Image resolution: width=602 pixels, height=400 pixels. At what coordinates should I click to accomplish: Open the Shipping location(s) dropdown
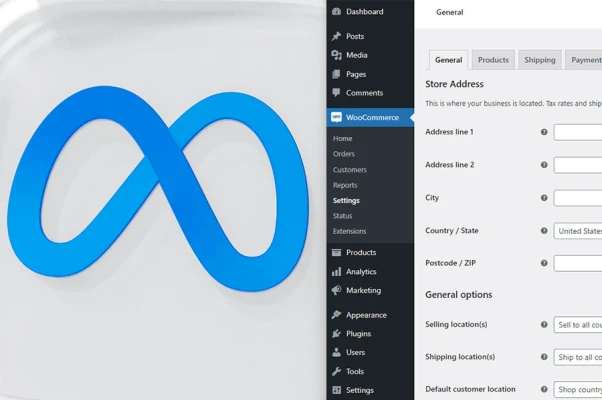578,357
